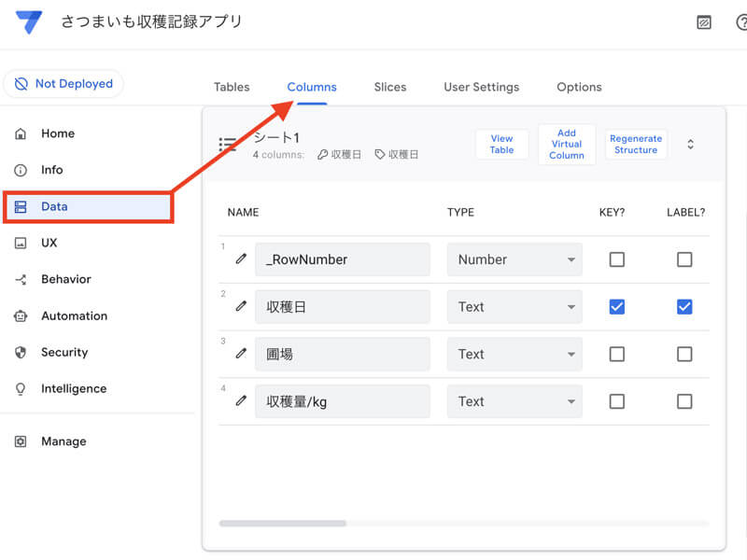Expand or collapse シート1 table chevron
This screenshot has height=560, width=747.
[690, 145]
